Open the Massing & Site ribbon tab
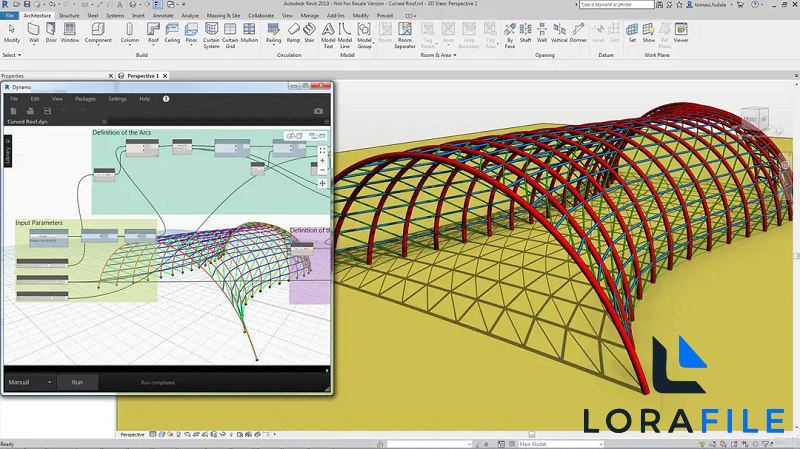 click(223, 16)
